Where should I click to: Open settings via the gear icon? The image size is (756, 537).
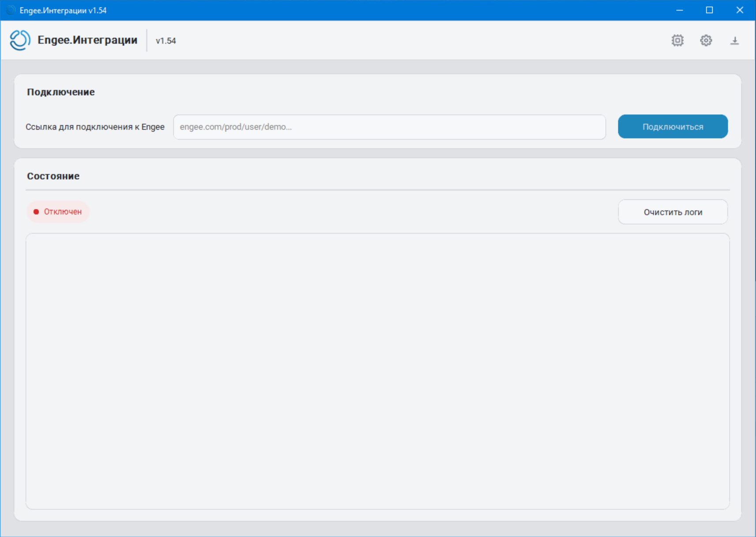tap(706, 41)
